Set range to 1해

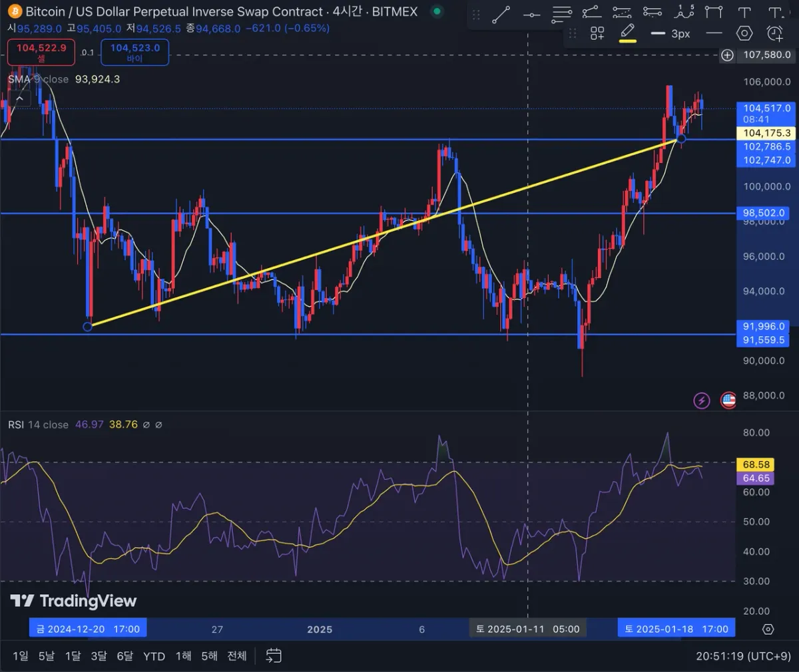click(183, 656)
